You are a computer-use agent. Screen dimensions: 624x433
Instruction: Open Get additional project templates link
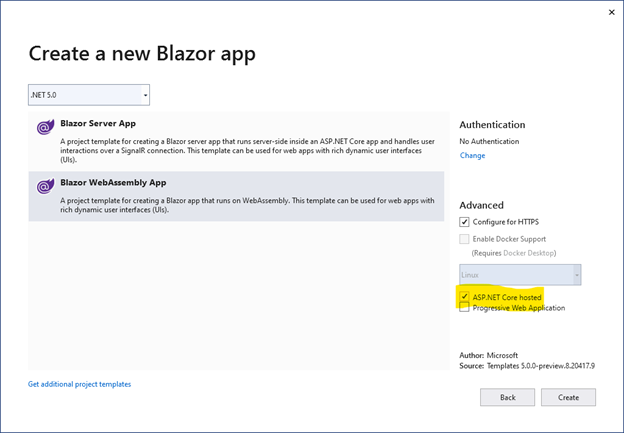pos(79,384)
